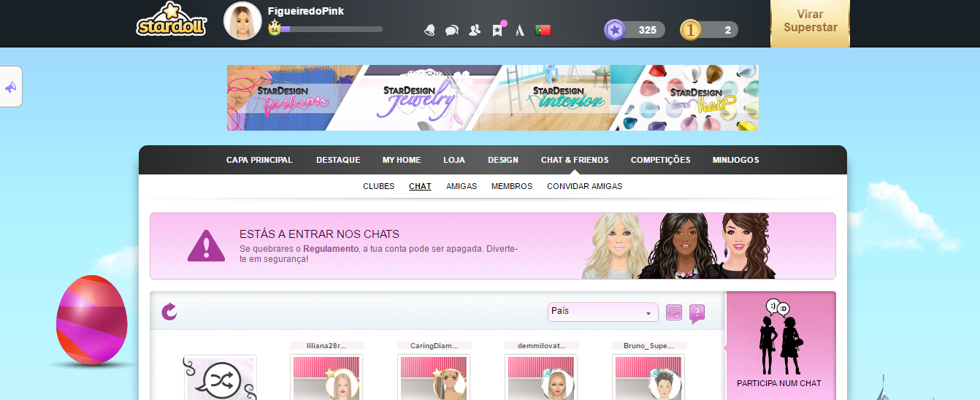Open CaringDiam... user card
980x400 pixels.
[x=434, y=371]
